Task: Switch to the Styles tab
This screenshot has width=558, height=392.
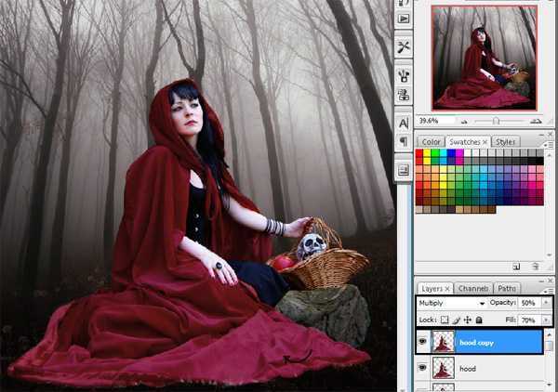Action: click(505, 141)
